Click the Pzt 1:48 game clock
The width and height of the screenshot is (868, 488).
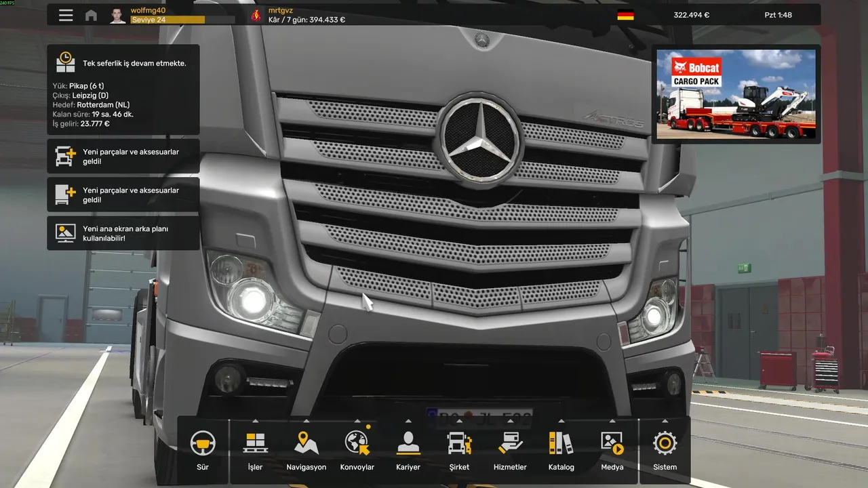point(778,15)
